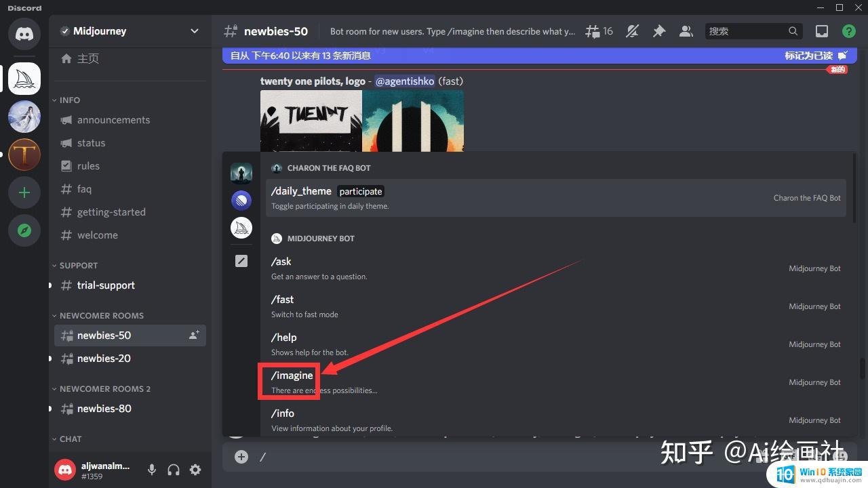
Task: Go to 主页 home channel
Action: [129, 59]
